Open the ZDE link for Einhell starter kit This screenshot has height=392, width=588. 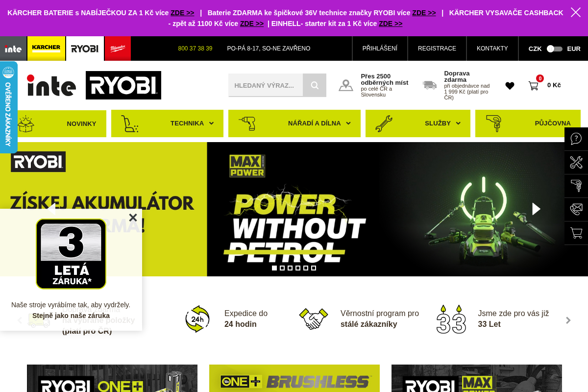(x=391, y=24)
